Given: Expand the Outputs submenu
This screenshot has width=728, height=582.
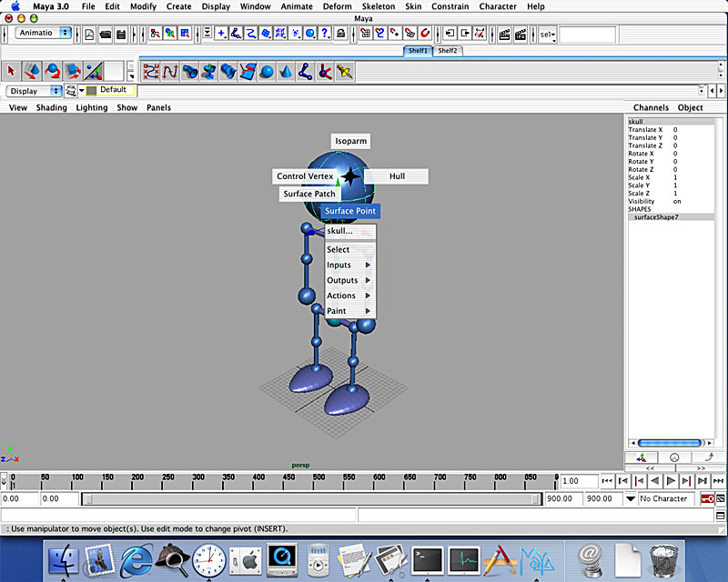Looking at the screenshot, I should point(349,280).
